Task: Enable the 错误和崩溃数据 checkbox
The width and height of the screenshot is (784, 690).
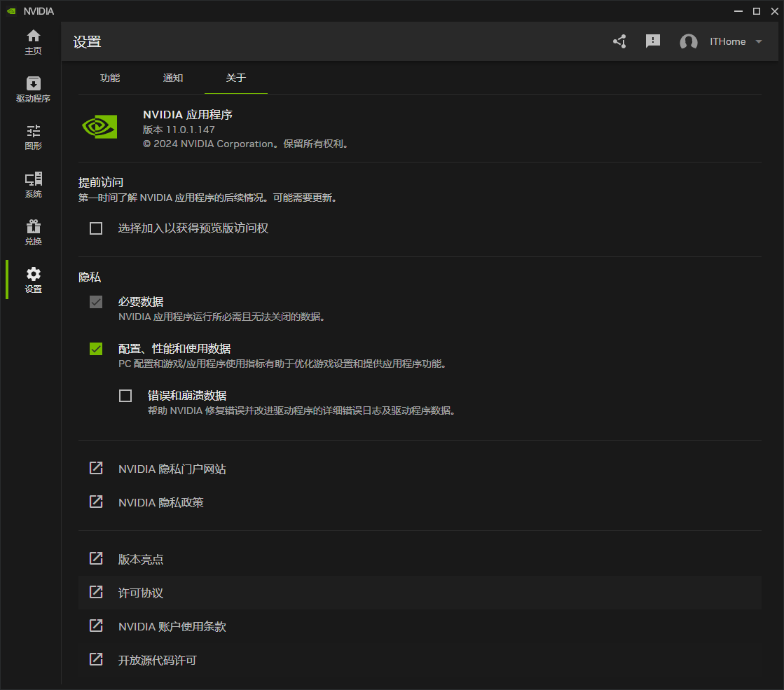Action: [125, 395]
